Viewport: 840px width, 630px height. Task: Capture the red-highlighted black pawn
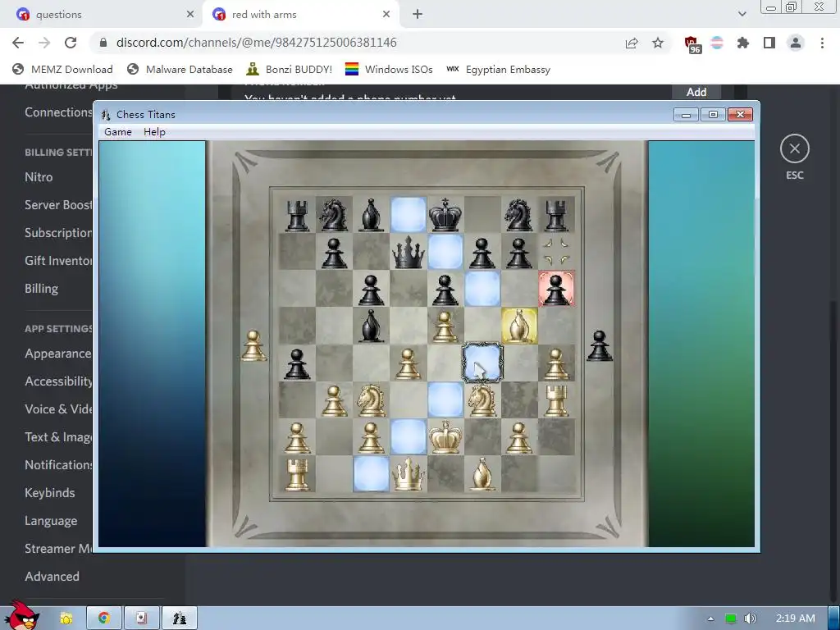(556, 289)
